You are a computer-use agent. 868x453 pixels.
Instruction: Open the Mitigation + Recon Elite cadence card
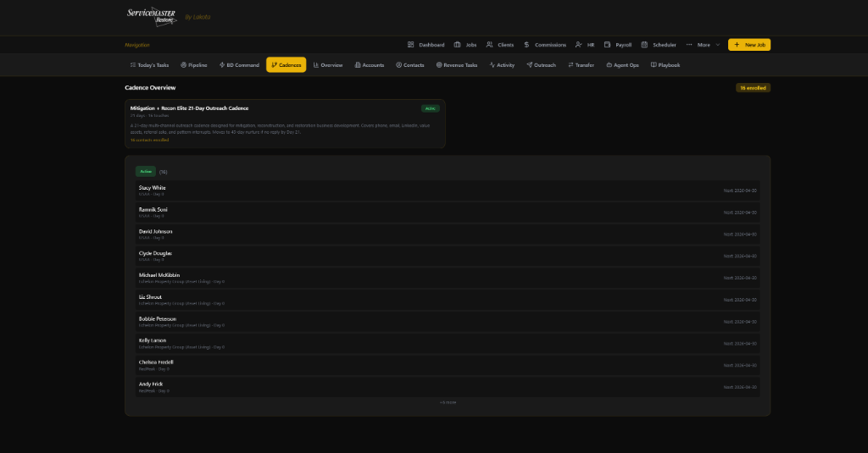[285, 124]
